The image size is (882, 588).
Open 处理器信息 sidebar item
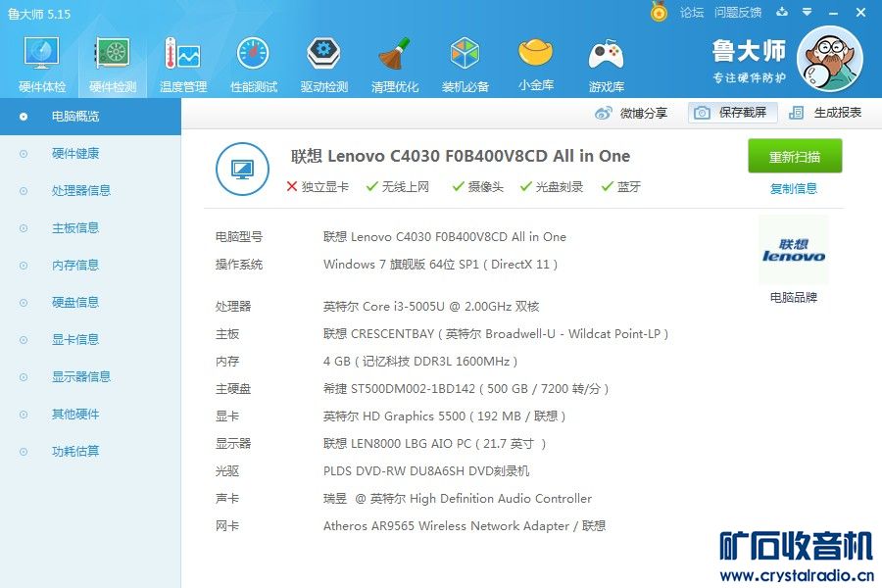(x=90, y=191)
